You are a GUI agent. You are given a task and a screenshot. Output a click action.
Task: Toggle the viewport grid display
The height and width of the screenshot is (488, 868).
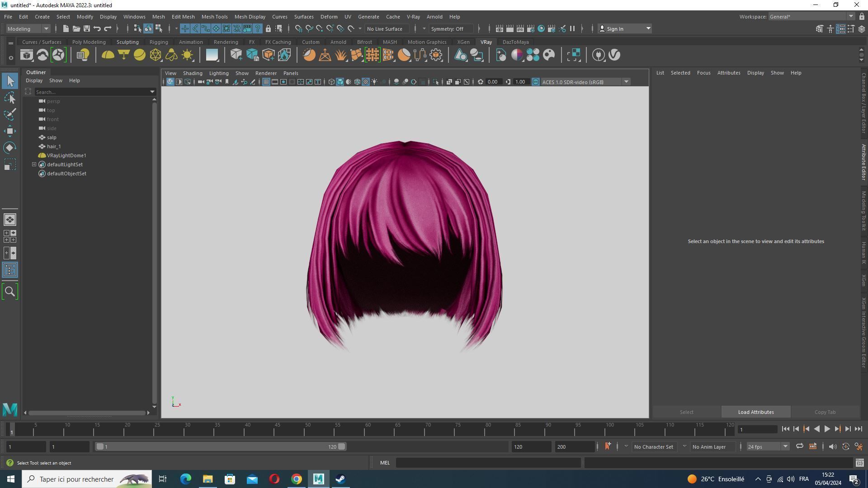coord(266,82)
